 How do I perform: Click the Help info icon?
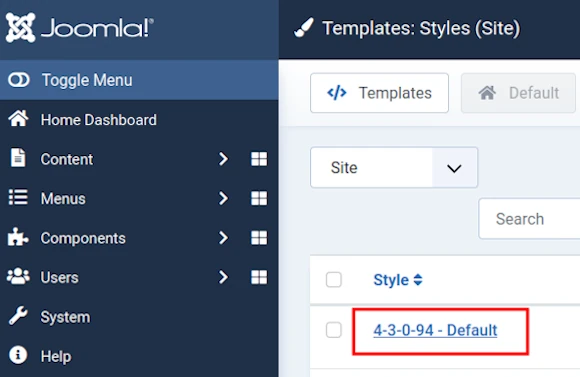tap(18, 355)
